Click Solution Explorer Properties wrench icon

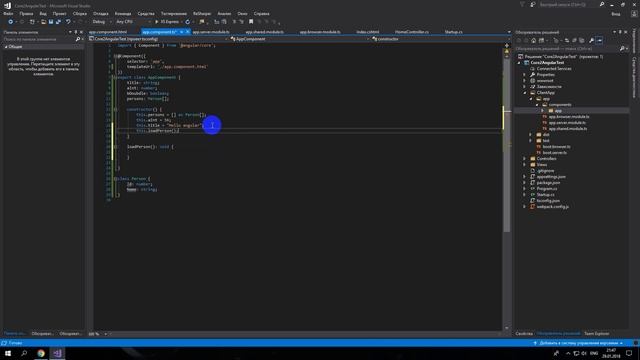(591, 40)
